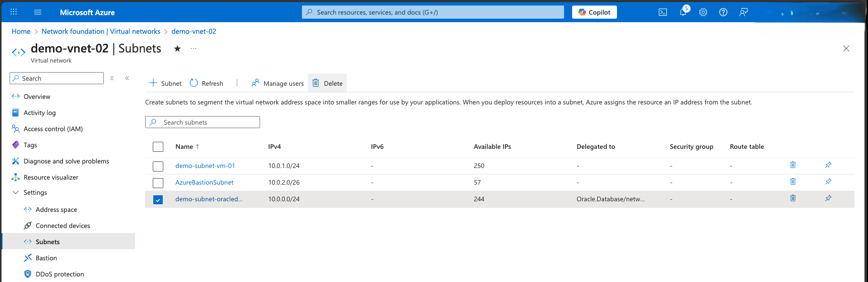Click the IPv4 column header

pos(275,147)
